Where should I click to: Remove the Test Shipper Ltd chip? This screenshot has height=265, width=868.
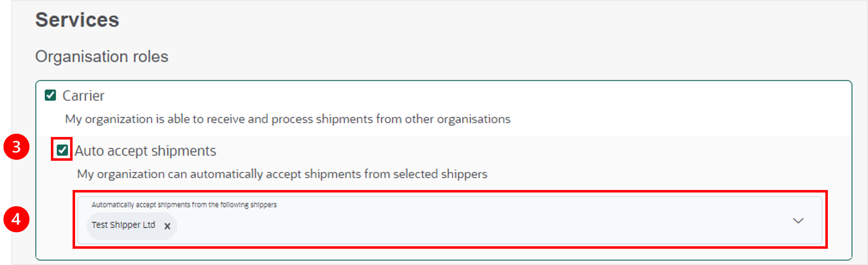click(x=167, y=226)
